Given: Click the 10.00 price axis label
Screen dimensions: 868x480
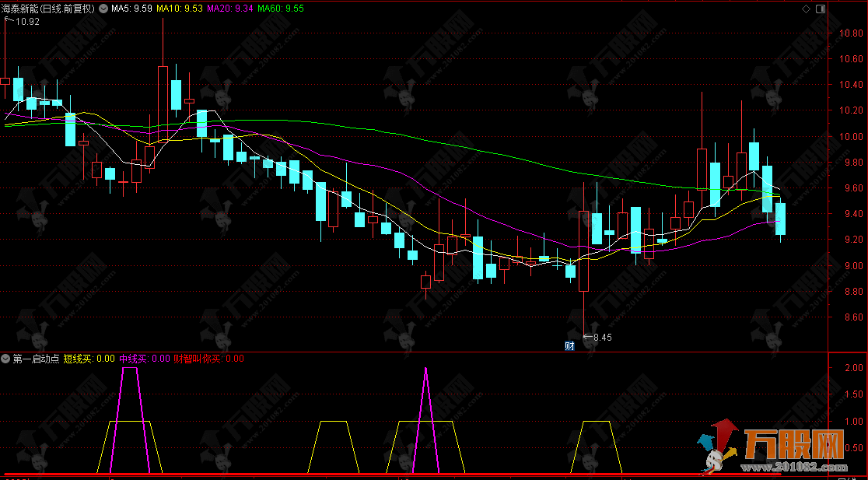Looking at the screenshot, I should pos(850,137).
